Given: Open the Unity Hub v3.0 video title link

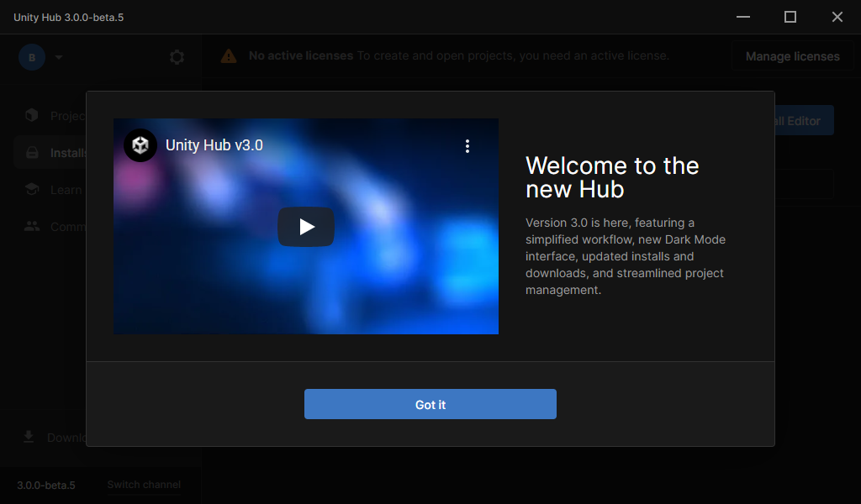Looking at the screenshot, I should 214,145.
